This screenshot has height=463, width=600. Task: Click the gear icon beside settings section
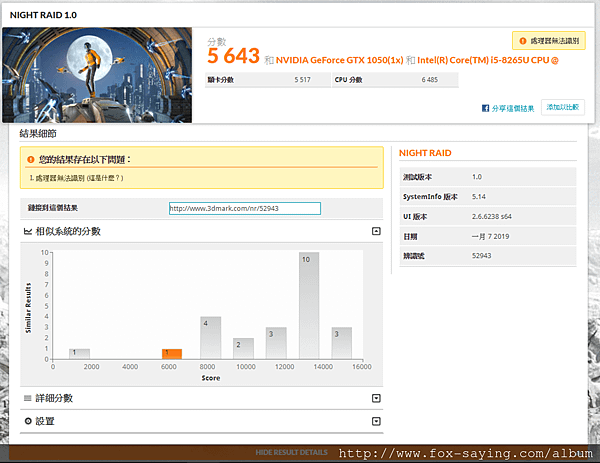point(28,421)
